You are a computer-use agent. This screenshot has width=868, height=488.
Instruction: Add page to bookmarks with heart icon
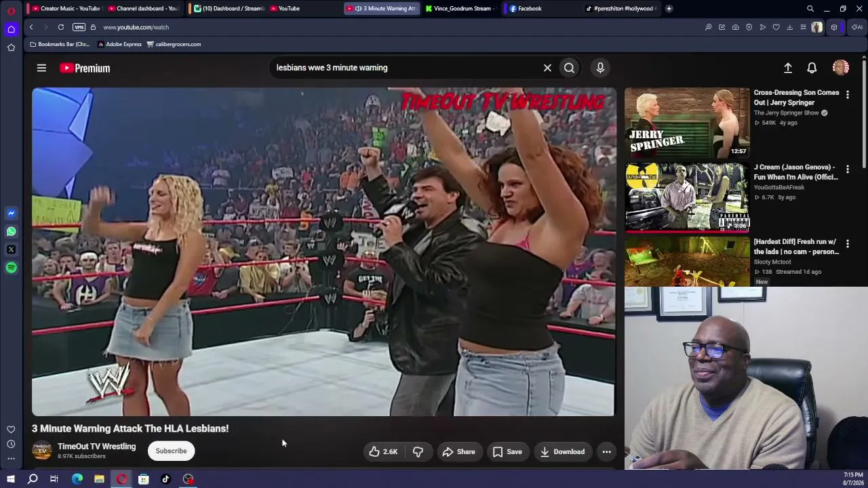776,27
